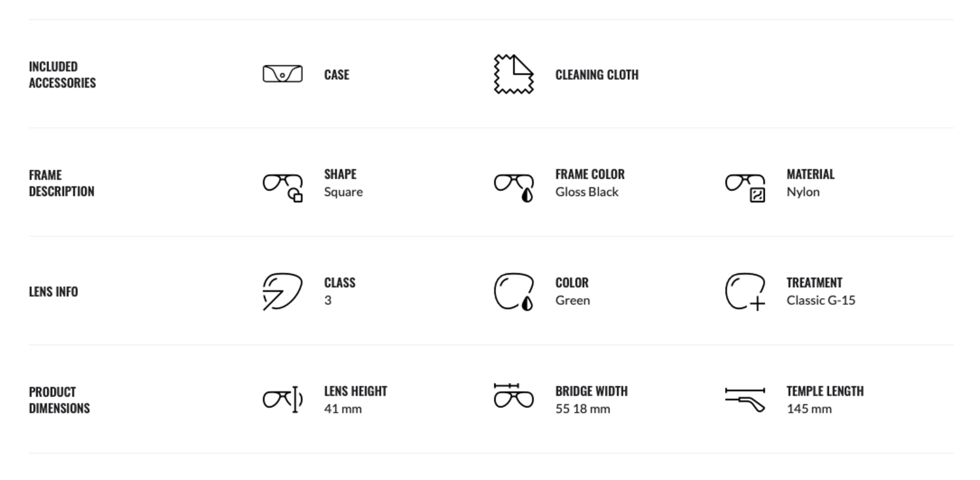Click the INCLUDED ACCESSORIES section heading
The height and width of the screenshot is (480, 980).
click(x=62, y=75)
